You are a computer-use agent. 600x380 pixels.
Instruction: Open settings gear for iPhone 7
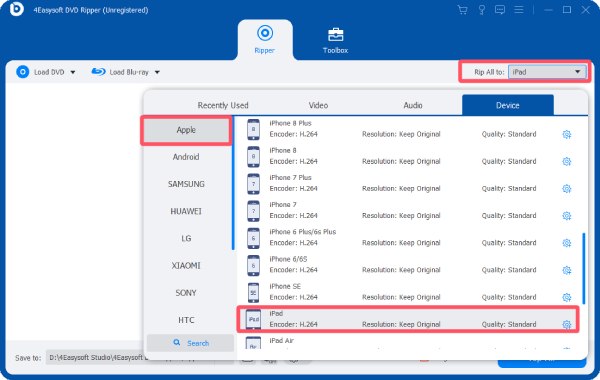[x=567, y=216]
